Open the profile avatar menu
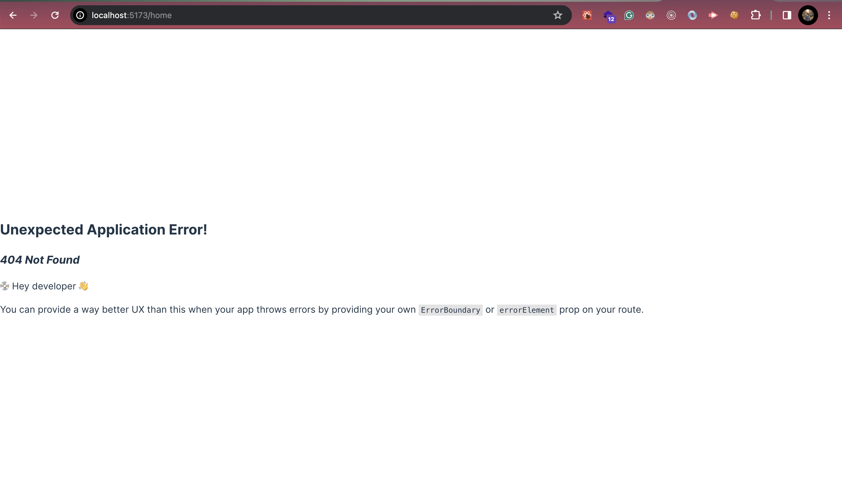The height and width of the screenshot is (504, 842). tap(808, 15)
